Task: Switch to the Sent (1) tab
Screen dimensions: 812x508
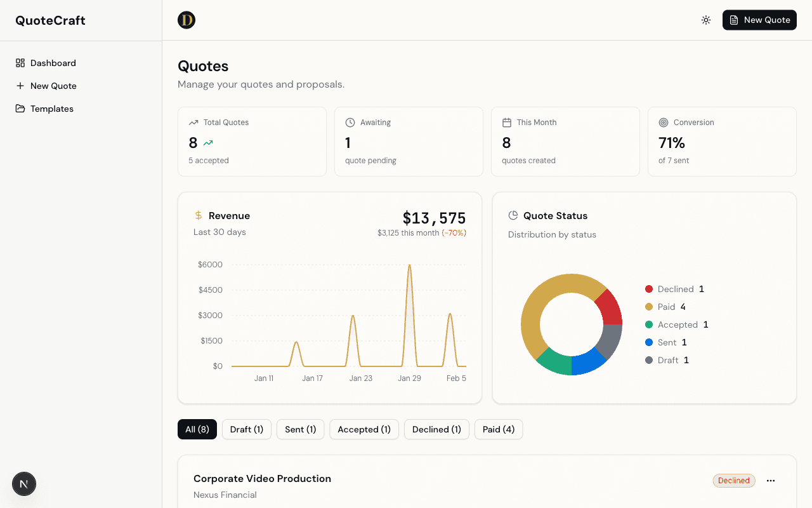Action: (x=300, y=429)
